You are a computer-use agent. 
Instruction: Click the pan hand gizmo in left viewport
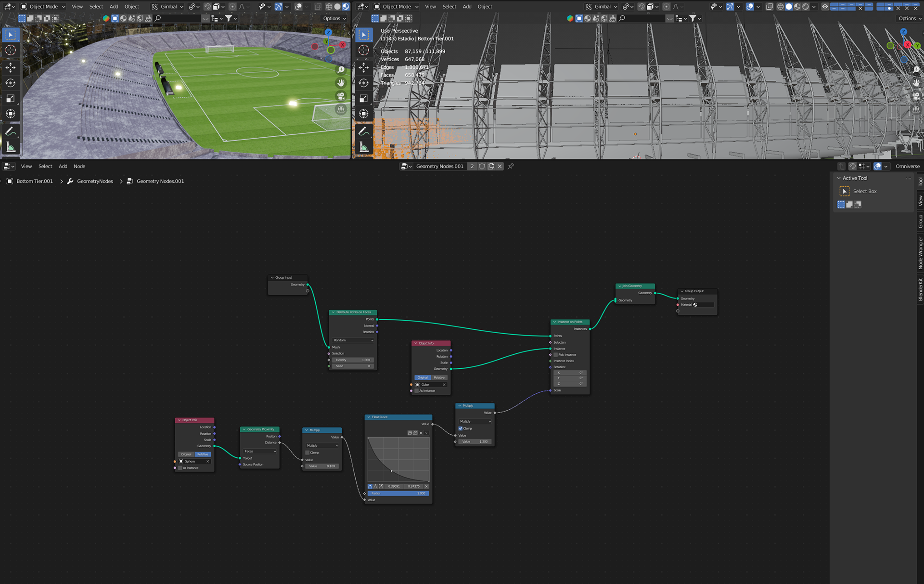pyautogui.click(x=341, y=83)
